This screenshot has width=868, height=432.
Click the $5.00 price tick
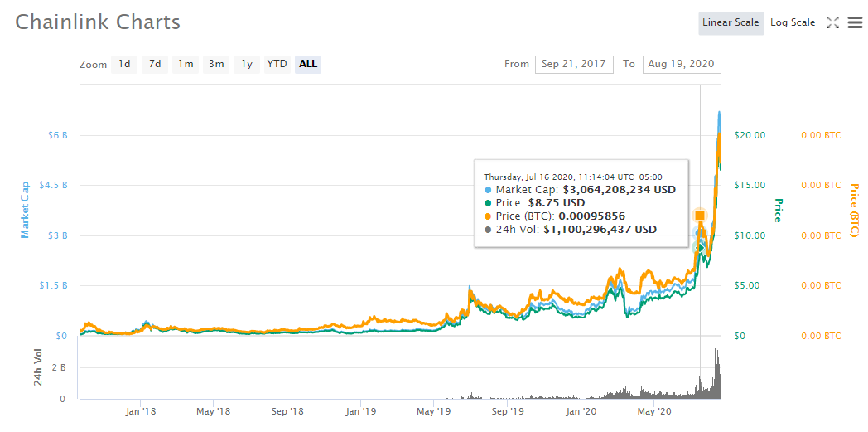click(x=747, y=285)
